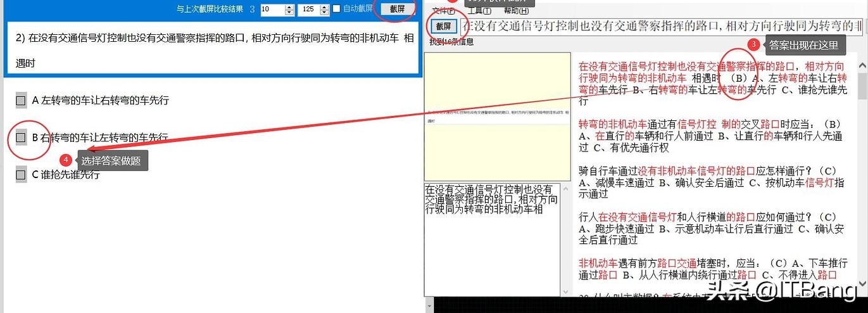This screenshot has width=868, height=313.
Task: Click the results list scrollbar thumb
Action: (862, 86)
